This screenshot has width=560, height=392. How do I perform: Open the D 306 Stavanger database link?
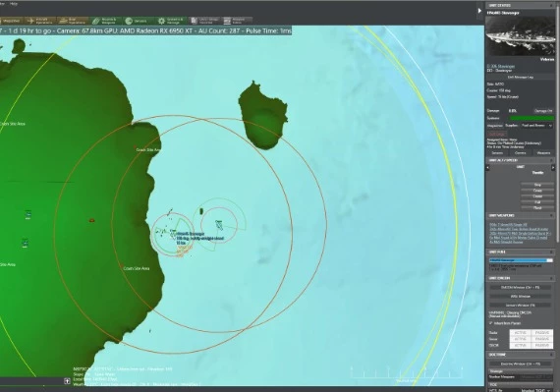click(x=501, y=67)
